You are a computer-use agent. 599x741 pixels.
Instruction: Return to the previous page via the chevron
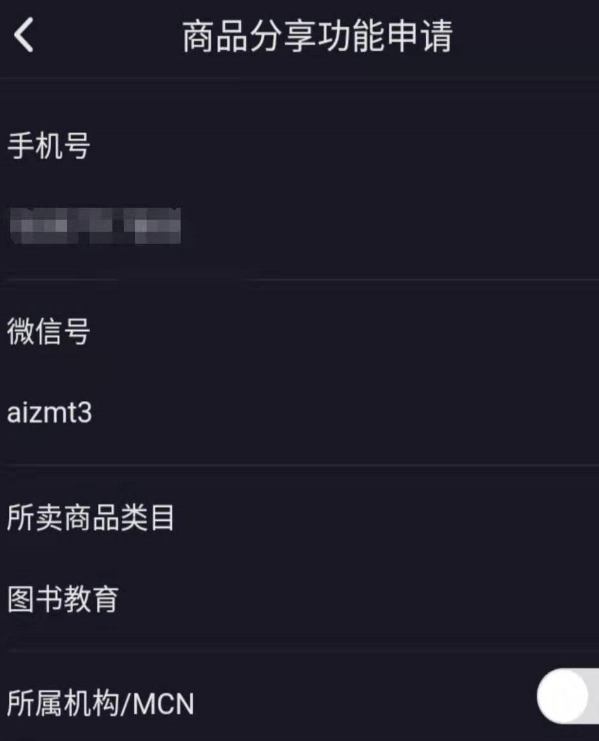[24, 35]
